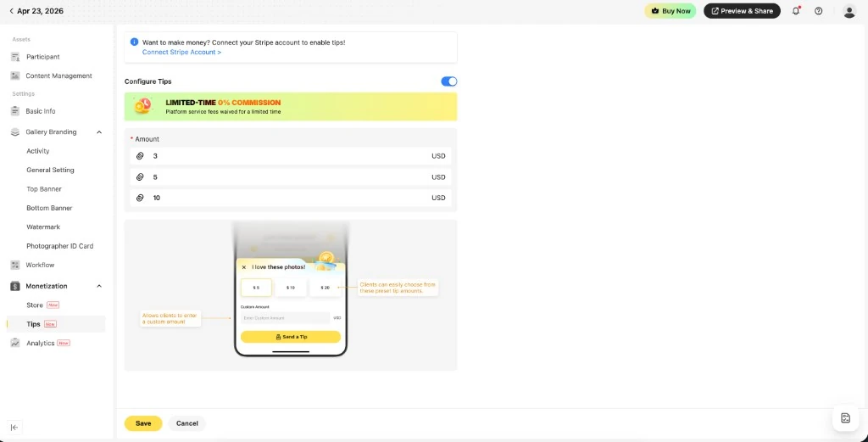Click the Gallery Branding layers icon
868x442 pixels.
click(x=15, y=132)
